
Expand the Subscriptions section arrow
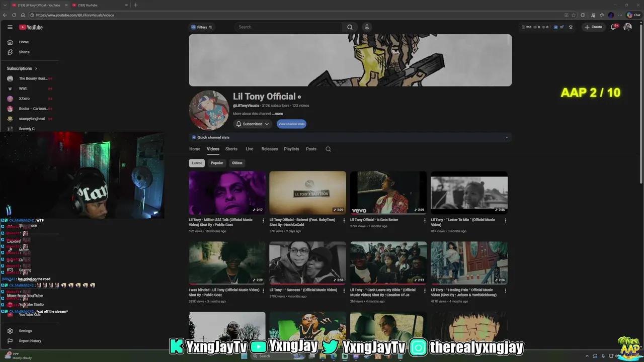click(x=36, y=68)
